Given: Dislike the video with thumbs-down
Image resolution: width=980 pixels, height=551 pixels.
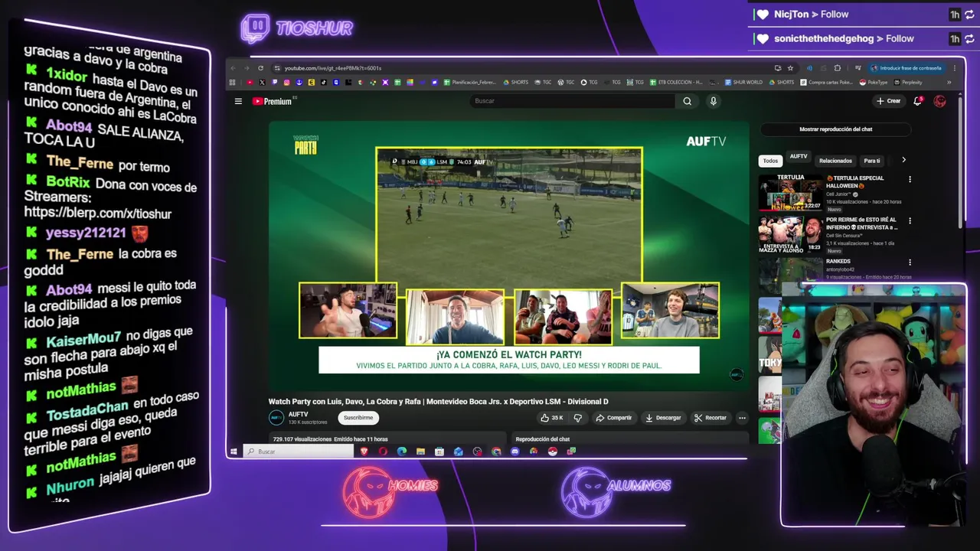Looking at the screenshot, I should click(x=578, y=418).
